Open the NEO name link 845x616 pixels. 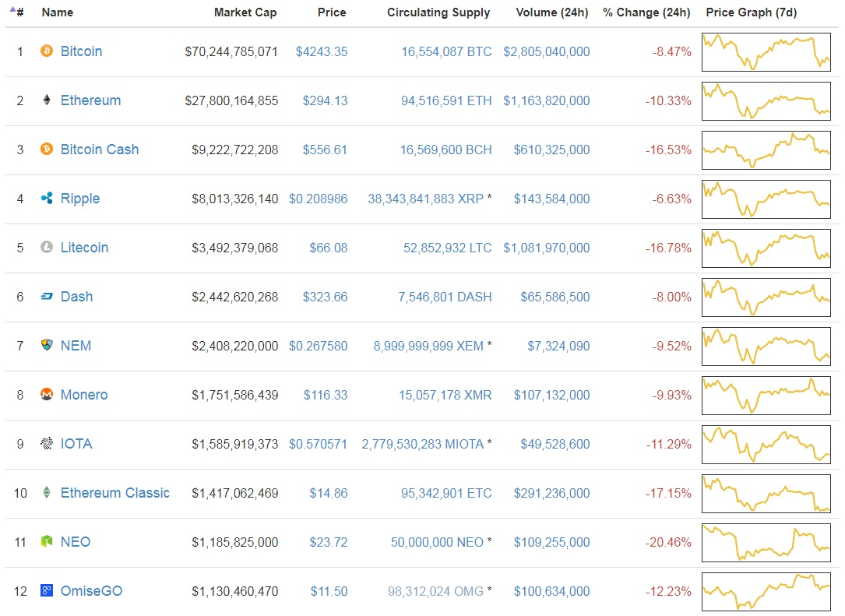(x=76, y=541)
